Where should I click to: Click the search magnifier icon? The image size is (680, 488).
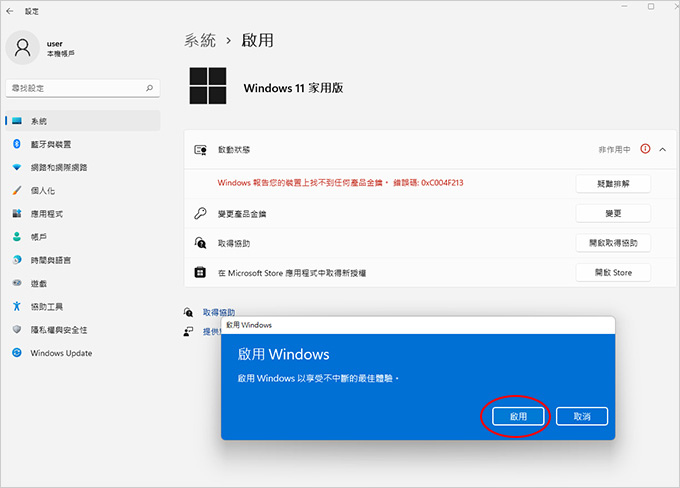(x=149, y=88)
